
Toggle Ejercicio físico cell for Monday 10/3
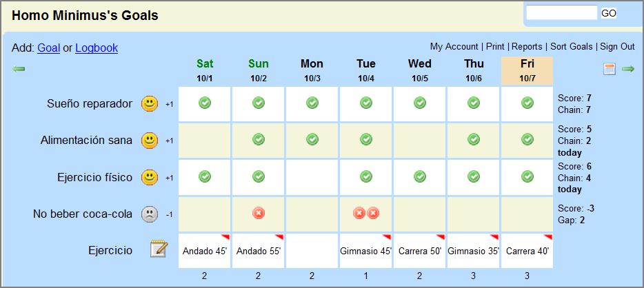tap(312, 177)
